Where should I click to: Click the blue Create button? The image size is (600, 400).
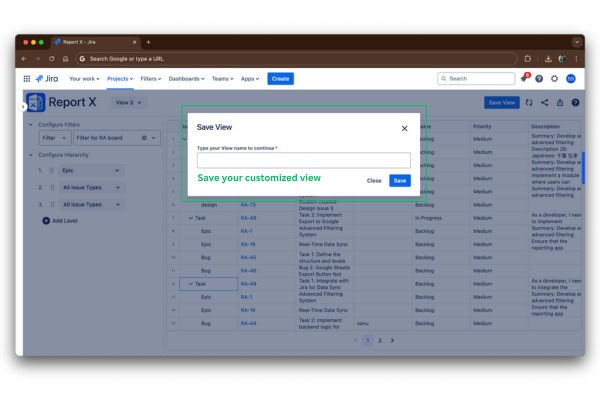tap(280, 79)
